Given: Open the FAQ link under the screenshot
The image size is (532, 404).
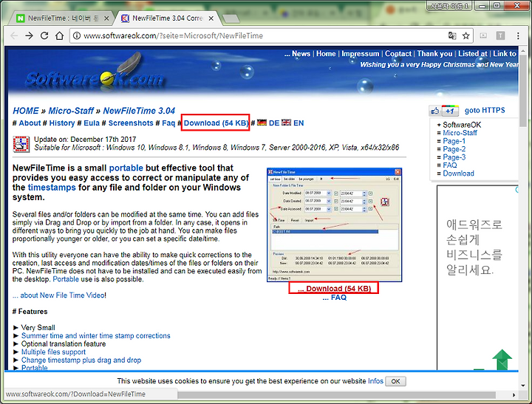Looking at the screenshot, I should 335,298.
